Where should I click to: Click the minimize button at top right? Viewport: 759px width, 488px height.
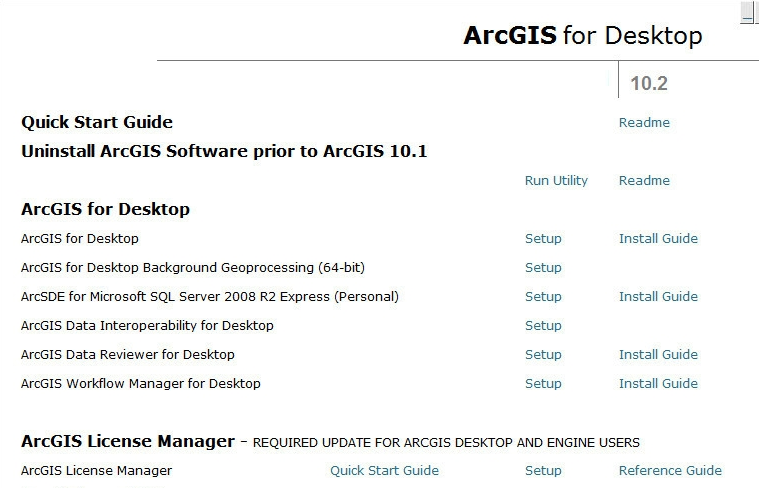click(747, 12)
